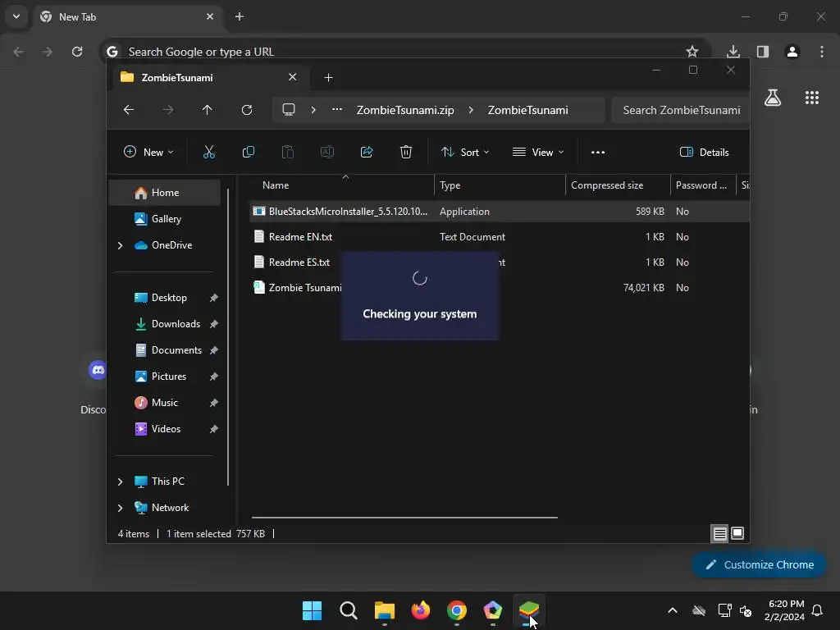840x630 pixels.
Task: Open the collapsed path ellipsis in address bar
Action: point(337,110)
